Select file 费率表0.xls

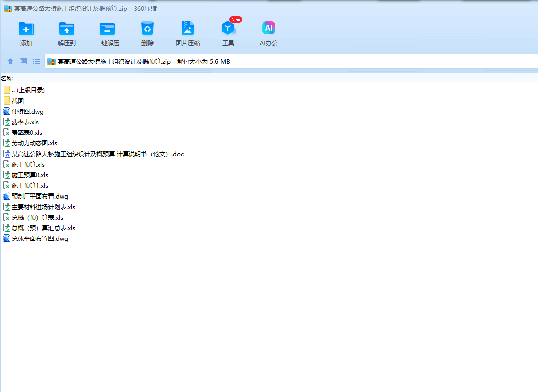pos(23,133)
